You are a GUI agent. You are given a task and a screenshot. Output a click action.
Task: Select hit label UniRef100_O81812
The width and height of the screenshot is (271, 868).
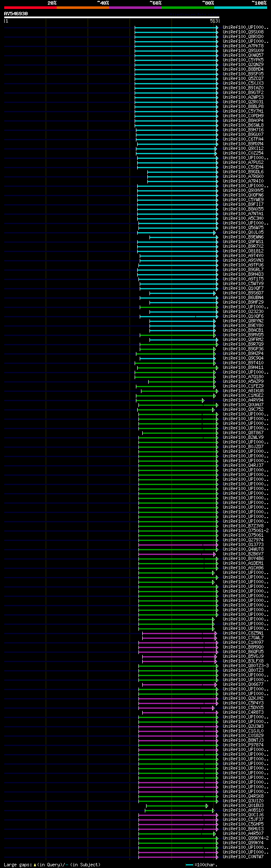pyautogui.click(x=243, y=251)
